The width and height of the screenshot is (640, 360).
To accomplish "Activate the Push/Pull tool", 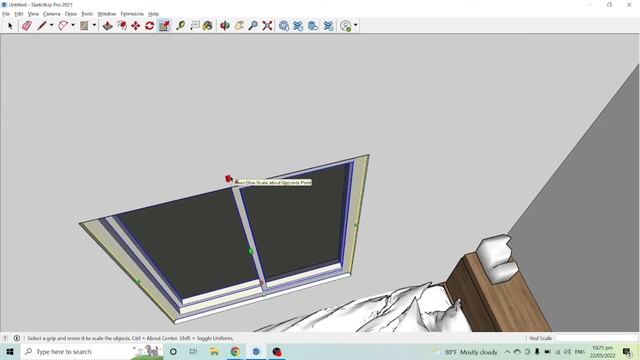I will point(107,26).
